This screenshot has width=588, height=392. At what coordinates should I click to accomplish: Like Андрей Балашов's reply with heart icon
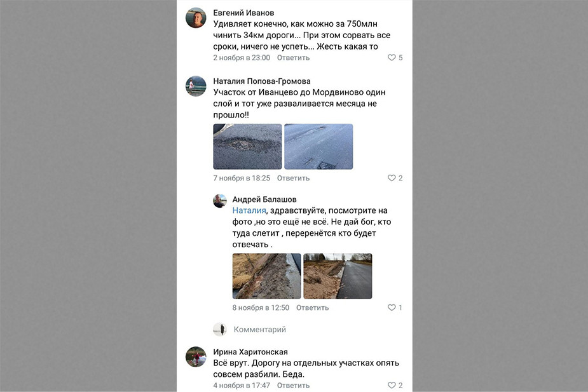pyautogui.click(x=392, y=308)
